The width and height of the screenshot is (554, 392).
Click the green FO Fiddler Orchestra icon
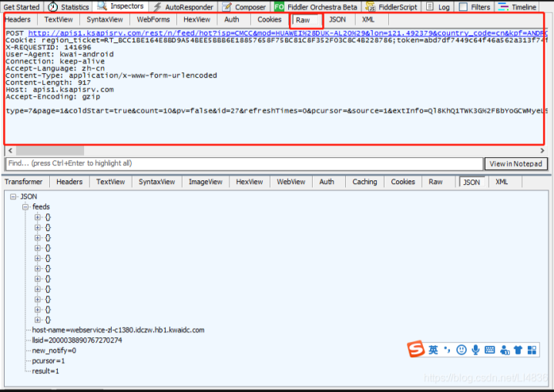click(x=279, y=7)
